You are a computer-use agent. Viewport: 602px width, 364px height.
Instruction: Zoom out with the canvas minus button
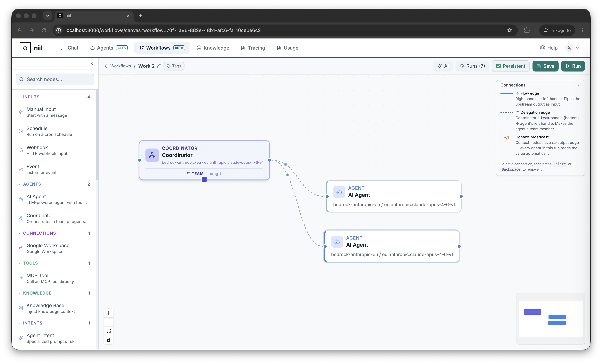(x=109, y=322)
